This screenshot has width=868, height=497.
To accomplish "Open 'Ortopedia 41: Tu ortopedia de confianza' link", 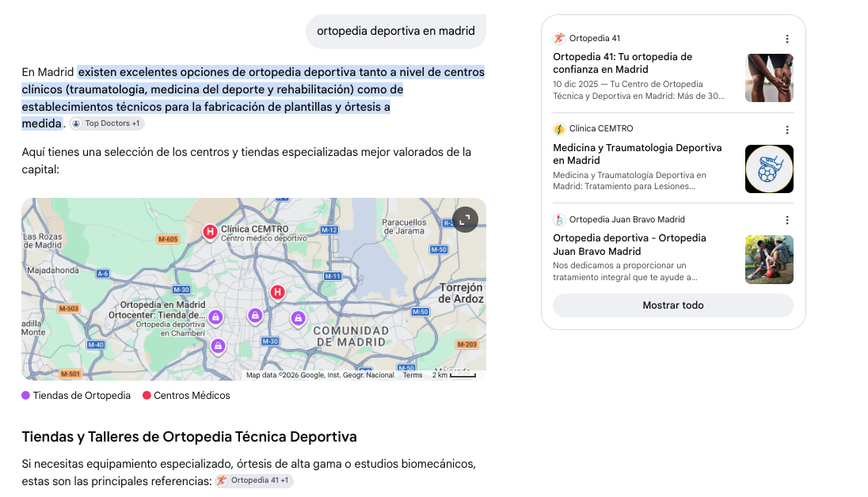I will coord(622,63).
